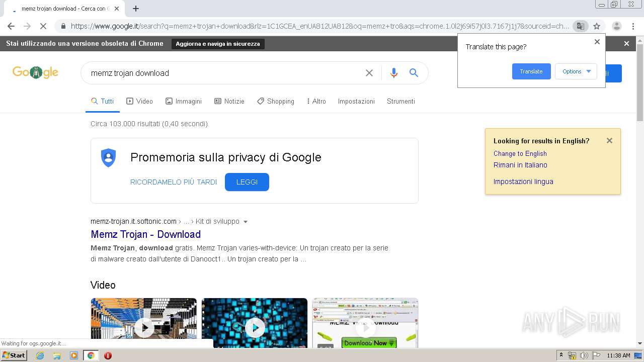This screenshot has height=362, width=644.
Task: Open Windows Explorer from taskbar
Action: point(57,355)
